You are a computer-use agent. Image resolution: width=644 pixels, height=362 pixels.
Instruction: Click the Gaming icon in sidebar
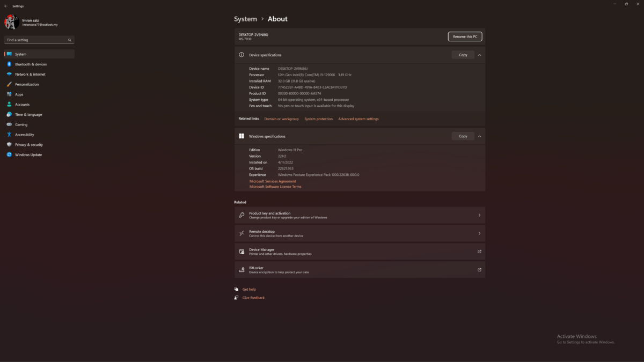click(9, 124)
